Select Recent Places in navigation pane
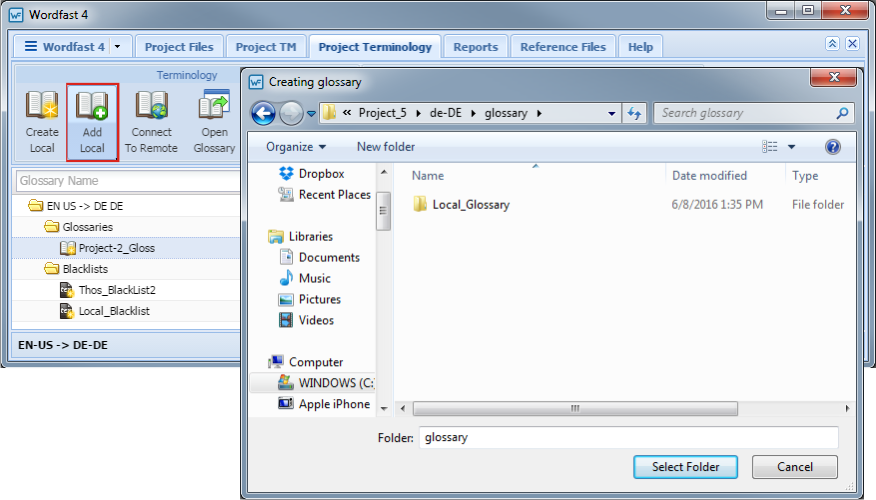This screenshot has width=876, height=500. click(325, 195)
